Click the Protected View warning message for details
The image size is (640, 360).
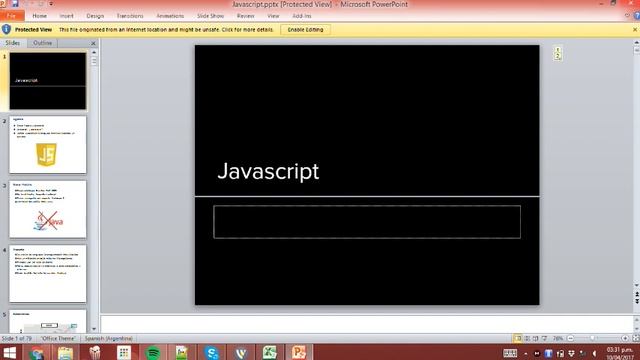(x=166, y=30)
